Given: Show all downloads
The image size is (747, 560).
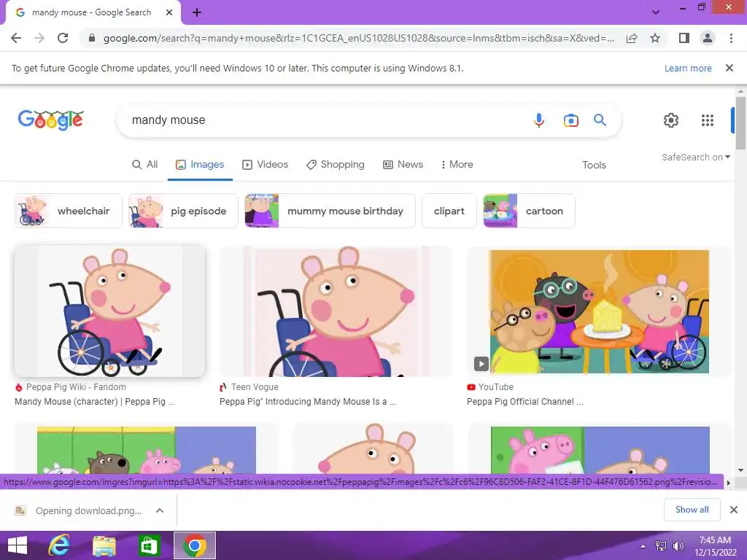Looking at the screenshot, I should (x=692, y=510).
